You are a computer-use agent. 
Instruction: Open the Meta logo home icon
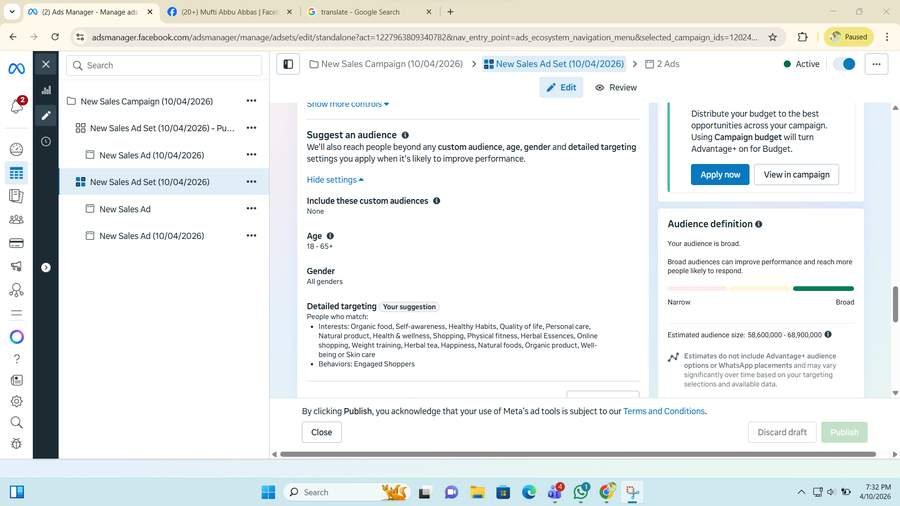[16, 69]
